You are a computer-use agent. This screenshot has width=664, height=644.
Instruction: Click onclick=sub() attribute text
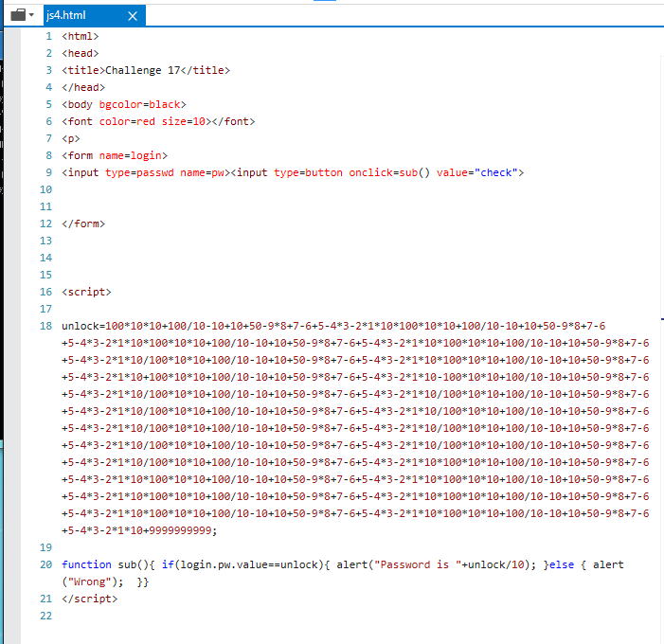[x=389, y=172]
